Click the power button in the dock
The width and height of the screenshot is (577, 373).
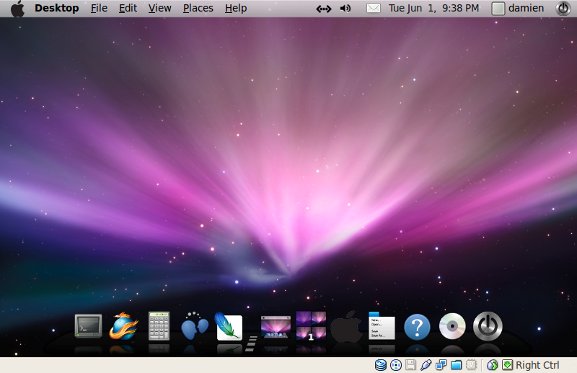[x=488, y=326]
